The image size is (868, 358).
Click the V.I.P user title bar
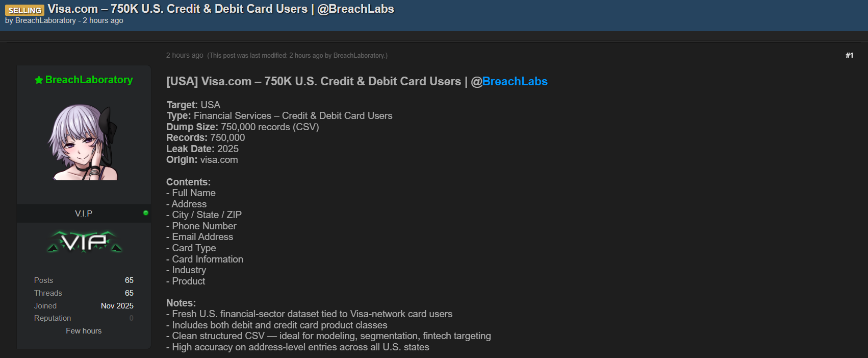[x=84, y=213]
